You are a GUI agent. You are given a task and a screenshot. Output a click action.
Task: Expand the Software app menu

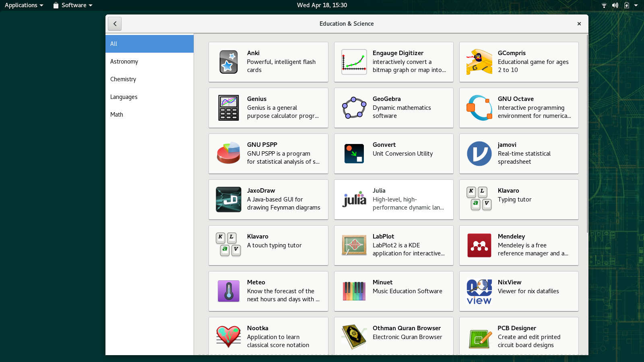(x=73, y=5)
